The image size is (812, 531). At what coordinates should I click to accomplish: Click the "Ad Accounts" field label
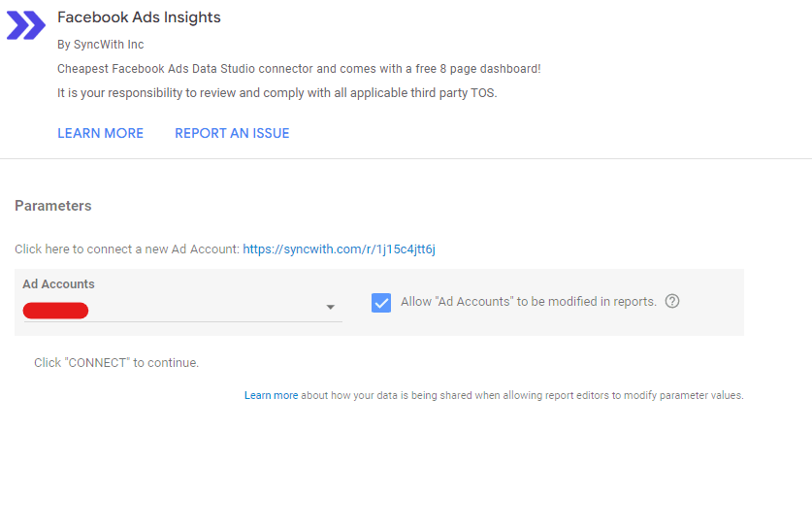tap(58, 284)
